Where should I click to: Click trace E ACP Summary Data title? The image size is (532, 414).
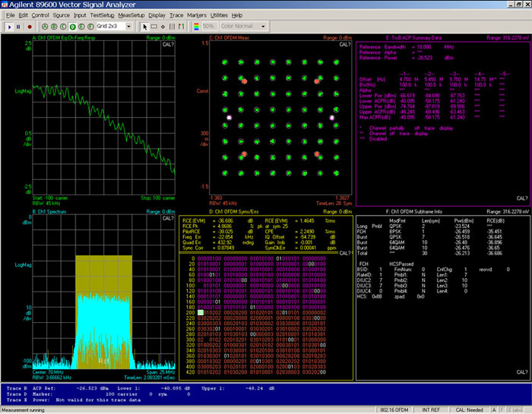(413, 38)
